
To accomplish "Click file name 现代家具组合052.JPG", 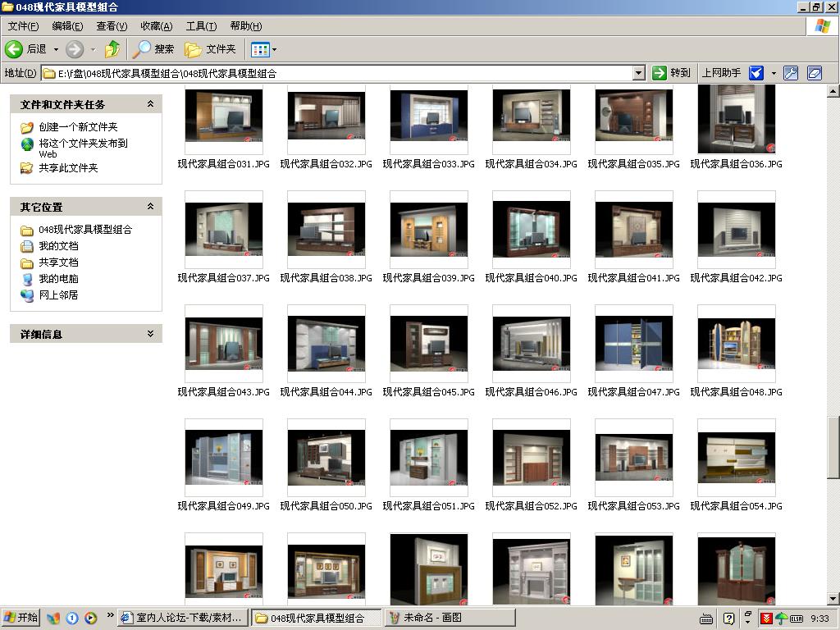I will pyautogui.click(x=532, y=506).
